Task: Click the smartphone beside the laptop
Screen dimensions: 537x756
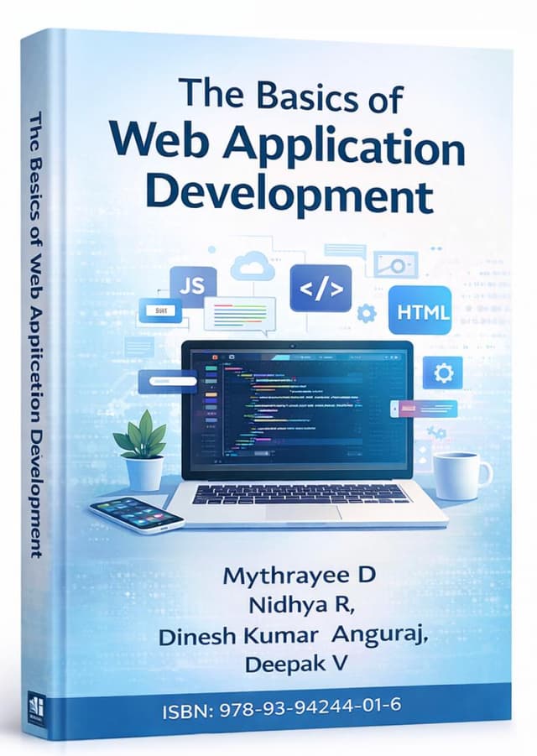Action: (137, 515)
